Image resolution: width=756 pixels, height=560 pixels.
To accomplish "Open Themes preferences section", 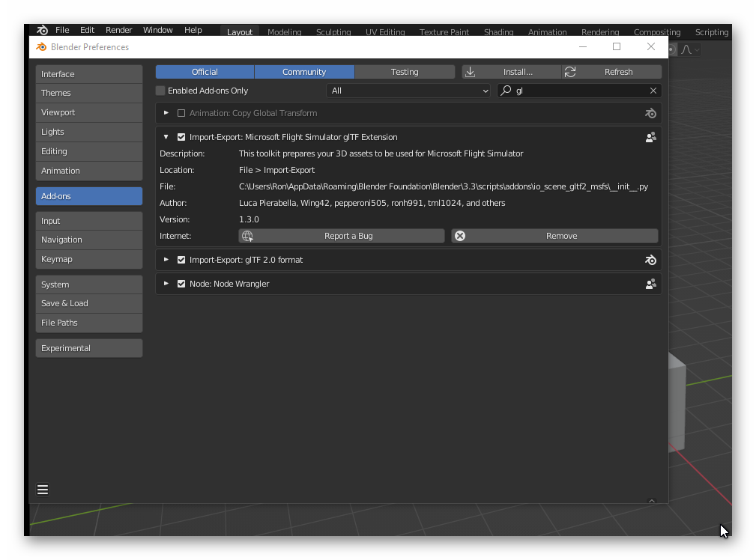I will pyautogui.click(x=89, y=93).
